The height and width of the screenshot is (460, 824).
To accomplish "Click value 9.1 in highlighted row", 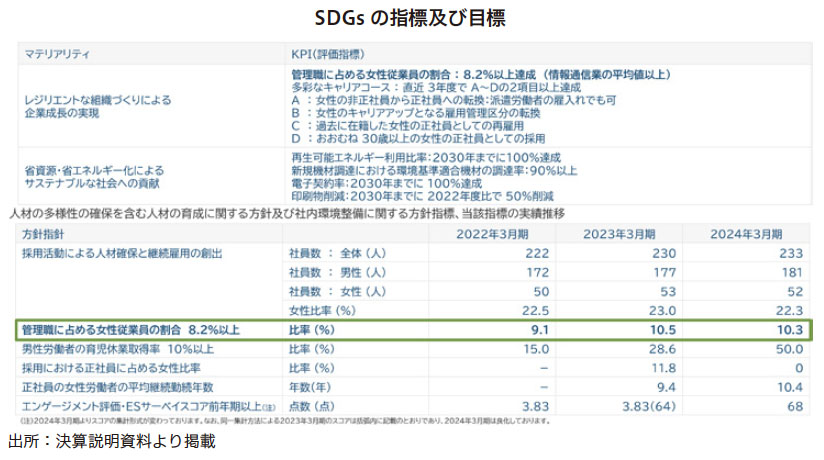I will [540, 330].
